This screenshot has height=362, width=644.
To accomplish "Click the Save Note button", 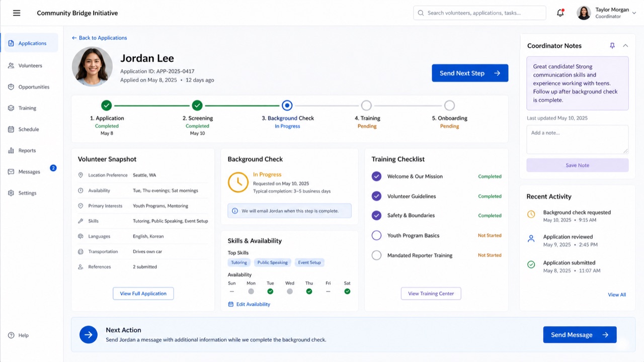I will click(x=578, y=165).
